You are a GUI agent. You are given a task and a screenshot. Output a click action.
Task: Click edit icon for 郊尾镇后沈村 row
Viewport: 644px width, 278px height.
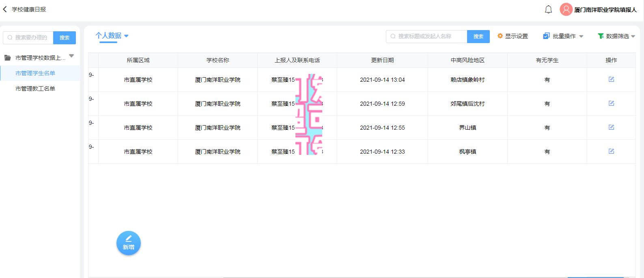coord(611,103)
